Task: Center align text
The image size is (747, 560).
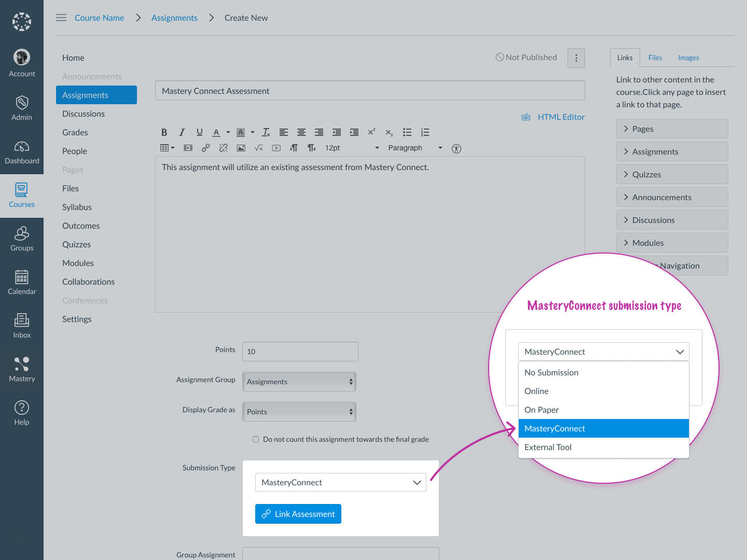Action: pos(301,132)
